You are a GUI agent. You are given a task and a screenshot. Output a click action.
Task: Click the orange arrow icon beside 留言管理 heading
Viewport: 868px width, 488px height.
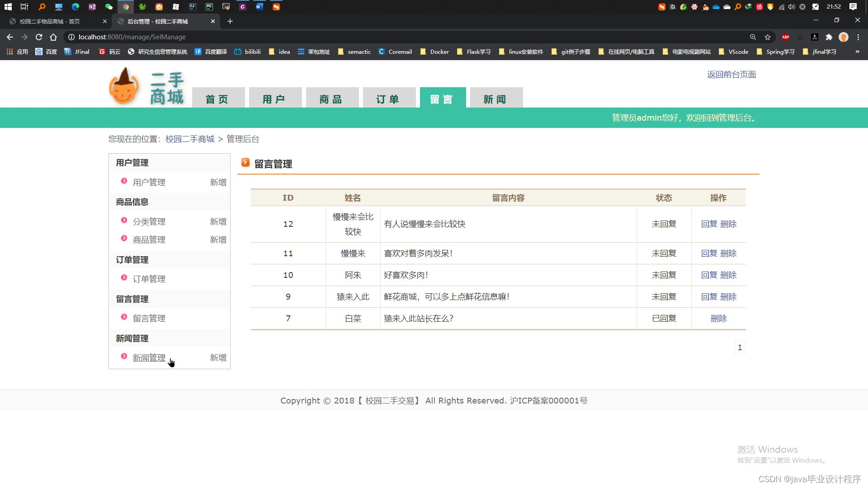pyautogui.click(x=245, y=162)
